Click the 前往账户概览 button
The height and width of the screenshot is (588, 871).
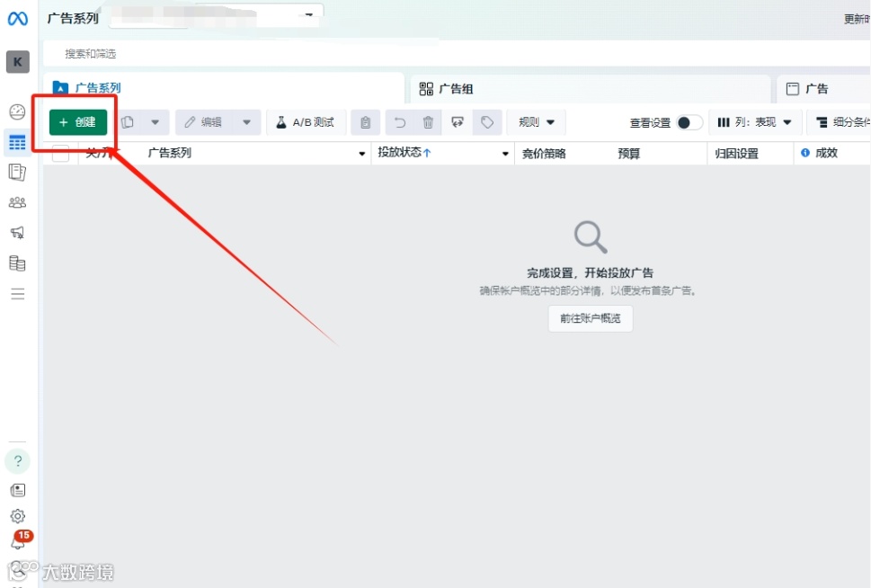point(591,318)
